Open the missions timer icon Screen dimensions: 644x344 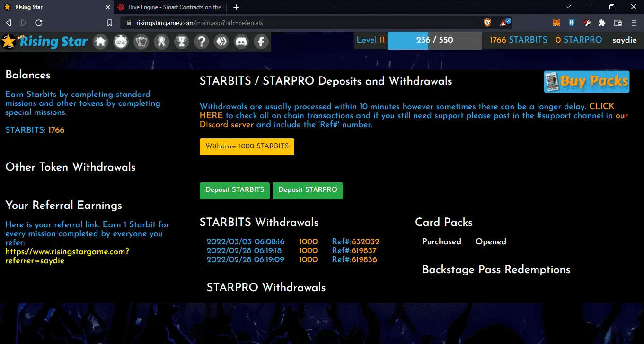121,42
